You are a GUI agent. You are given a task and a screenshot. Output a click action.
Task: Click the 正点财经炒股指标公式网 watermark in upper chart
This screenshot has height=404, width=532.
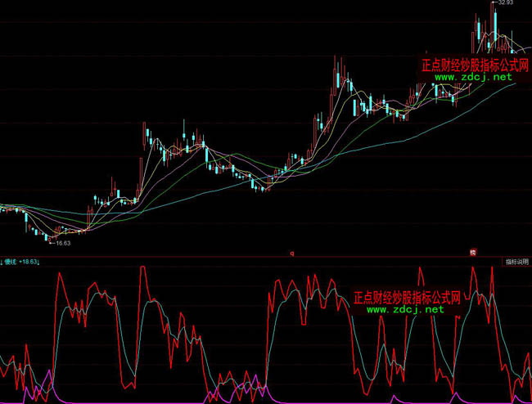(475, 65)
